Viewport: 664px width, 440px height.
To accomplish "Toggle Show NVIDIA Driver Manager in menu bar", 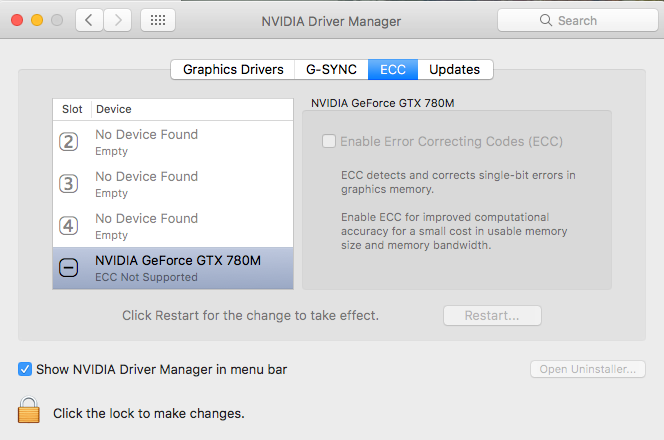I will coord(25,369).
